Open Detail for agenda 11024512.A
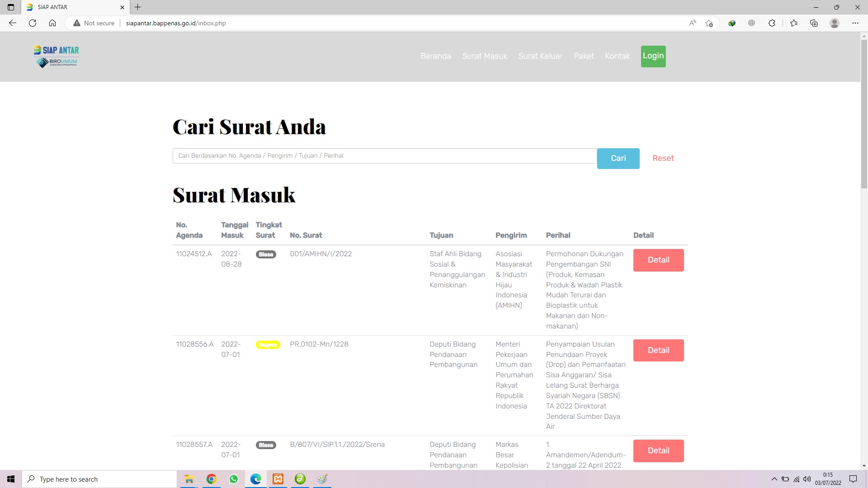868x488 pixels. coord(658,260)
